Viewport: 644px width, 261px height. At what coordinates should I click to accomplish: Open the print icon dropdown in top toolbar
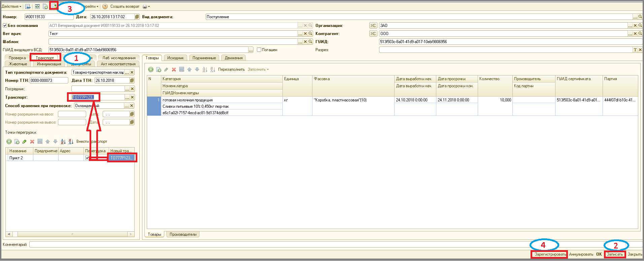(x=146, y=6)
